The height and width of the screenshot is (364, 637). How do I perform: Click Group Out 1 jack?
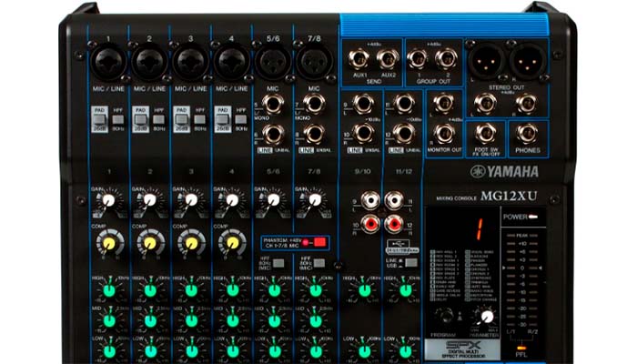[417, 59]
